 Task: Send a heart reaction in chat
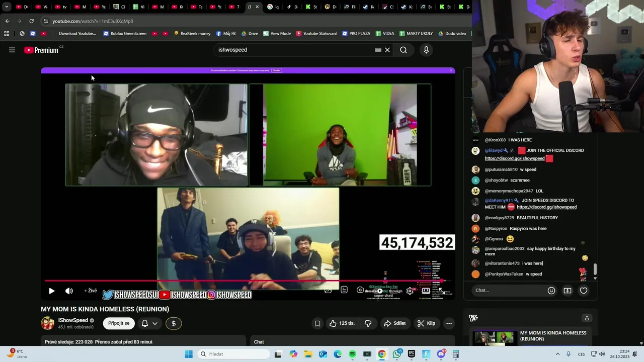(584, 291)
